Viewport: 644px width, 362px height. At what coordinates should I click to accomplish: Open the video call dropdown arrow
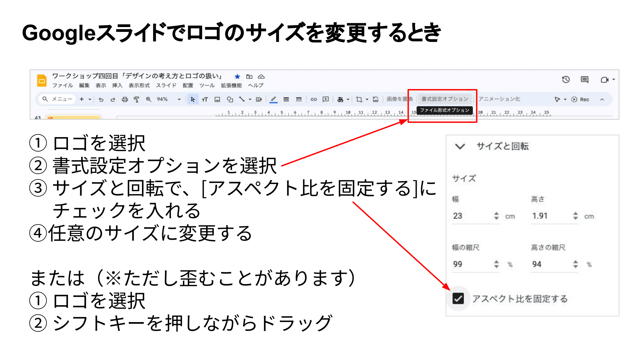coord(613,79)
